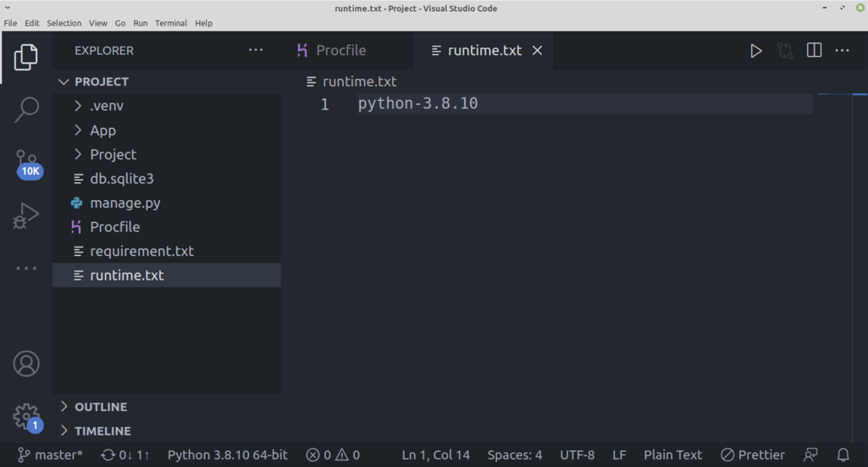The width and height of the screenshot is (868, 467).
Task: Open the Search view in activity bar
Action: 26,109
